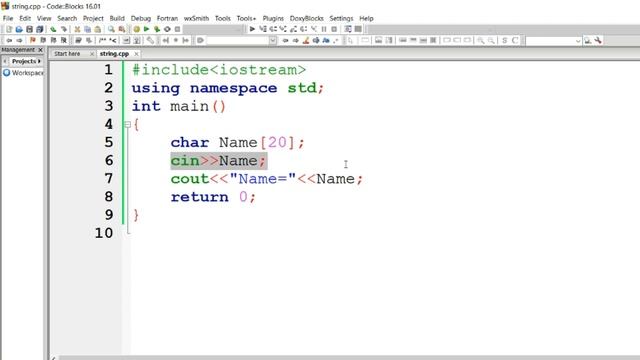640x360 pixels.
Task: Click the debugger pause icon
Action: click(x=324, y=29)
